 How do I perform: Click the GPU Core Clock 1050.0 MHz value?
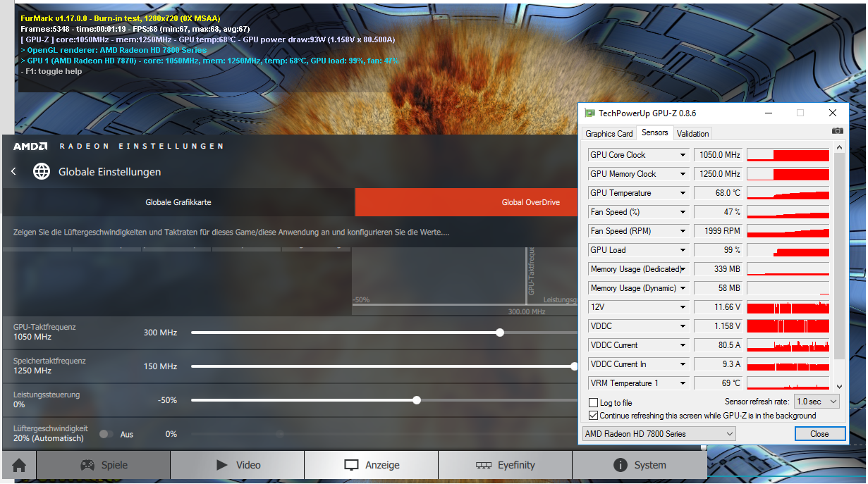[719, 155]
